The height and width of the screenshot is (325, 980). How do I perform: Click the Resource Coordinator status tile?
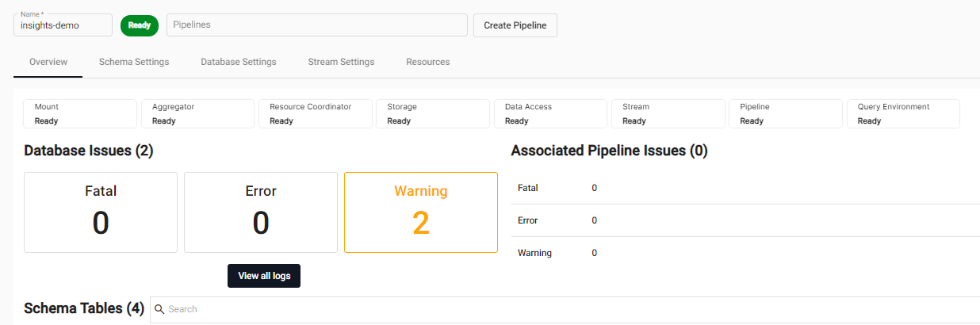[x=315, y=113]
